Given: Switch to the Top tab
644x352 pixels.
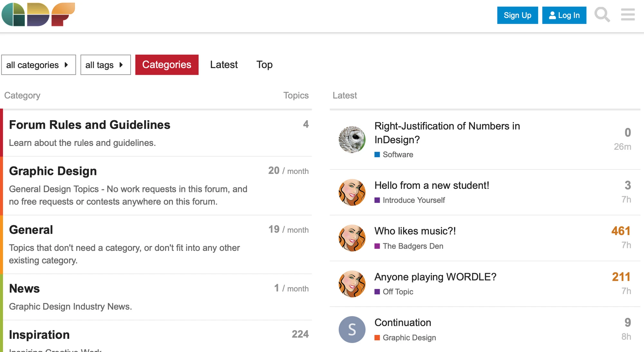Looking at the screenshot, I should click(264, 65).
